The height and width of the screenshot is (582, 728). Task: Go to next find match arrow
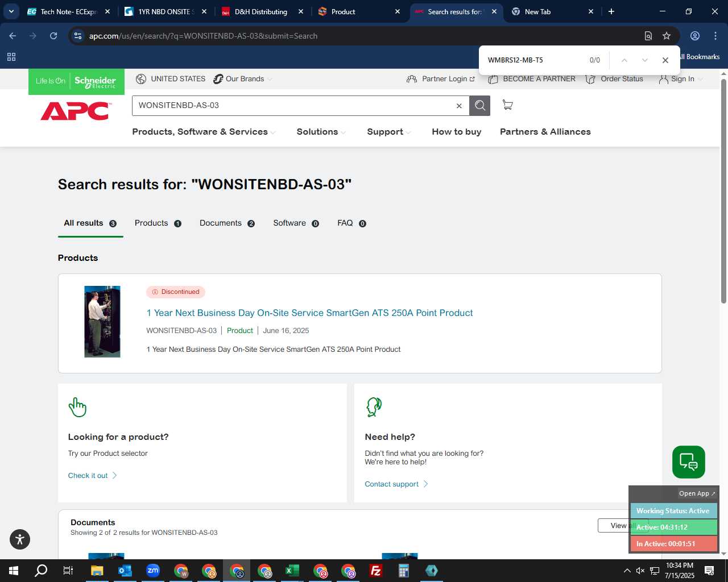pos(644,60)
